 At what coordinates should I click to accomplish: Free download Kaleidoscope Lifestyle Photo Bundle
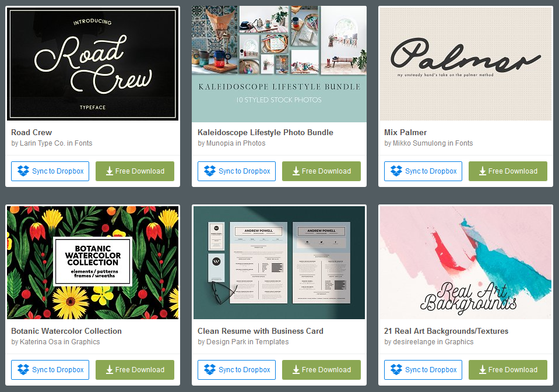click(321, 171)
